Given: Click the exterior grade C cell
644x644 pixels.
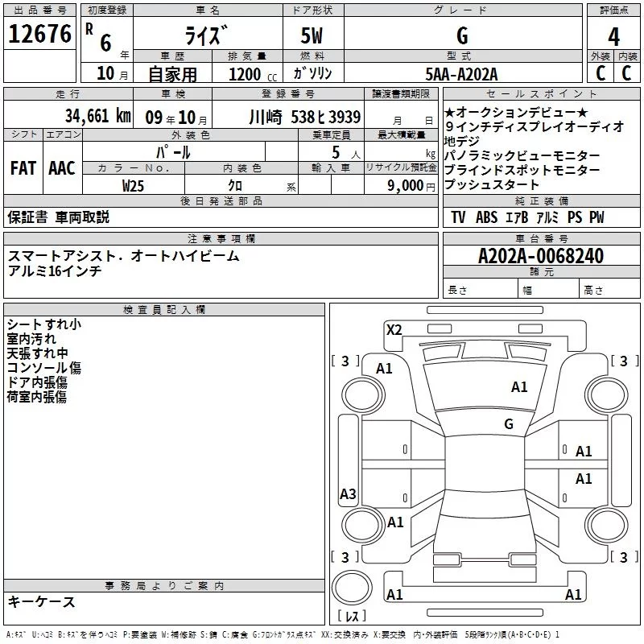Looking at the screenshot, I should [x=600, y=73].
